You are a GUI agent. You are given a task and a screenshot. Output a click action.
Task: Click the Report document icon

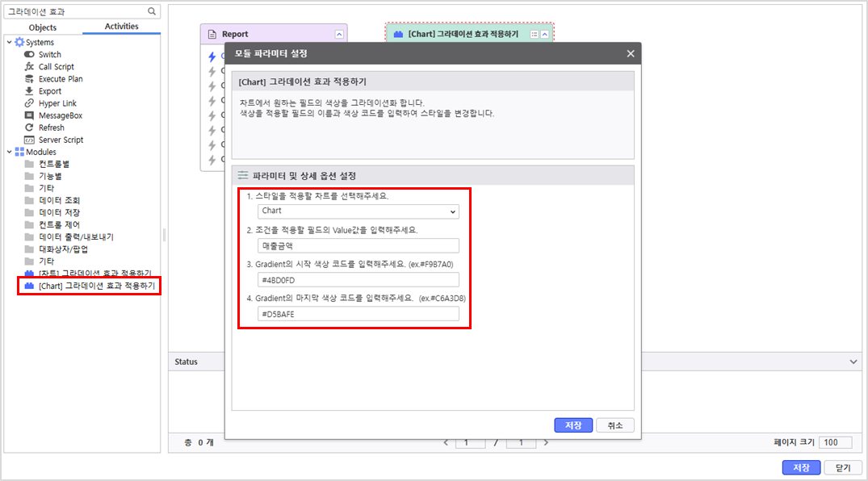click(212, 35)
